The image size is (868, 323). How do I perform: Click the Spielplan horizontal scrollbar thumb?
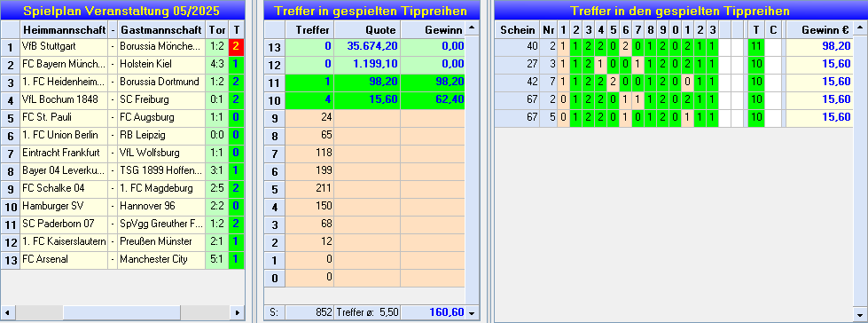click(x=121, y=312)
